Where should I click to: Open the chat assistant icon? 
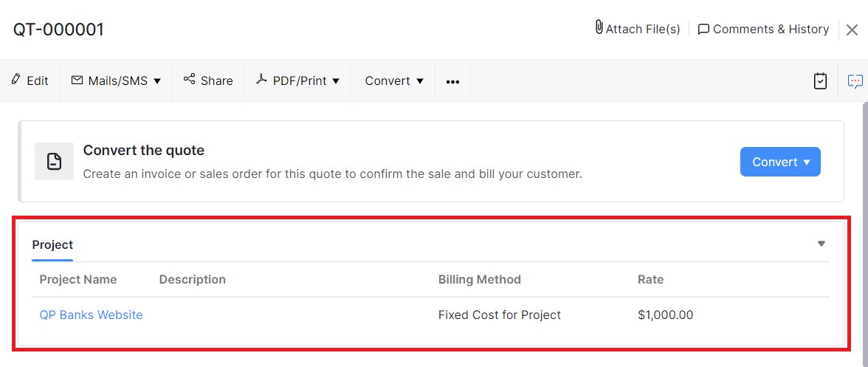855,81
